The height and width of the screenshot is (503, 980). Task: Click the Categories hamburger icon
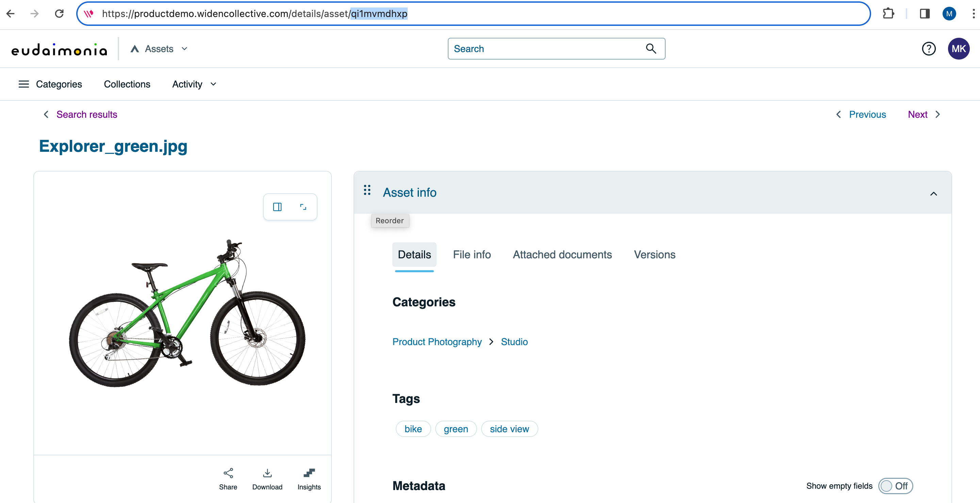(23, 84)
